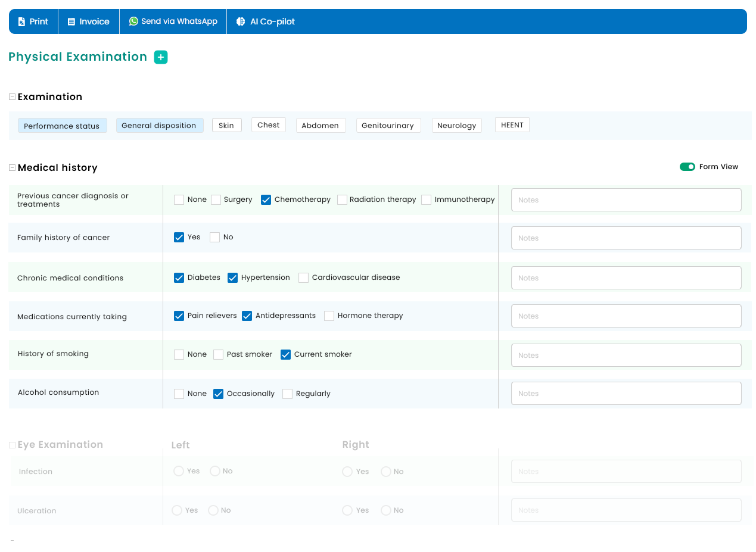The height and width of the screenshot is (552, 756).
Task: Select the General disposition tag
Action: 159,125
